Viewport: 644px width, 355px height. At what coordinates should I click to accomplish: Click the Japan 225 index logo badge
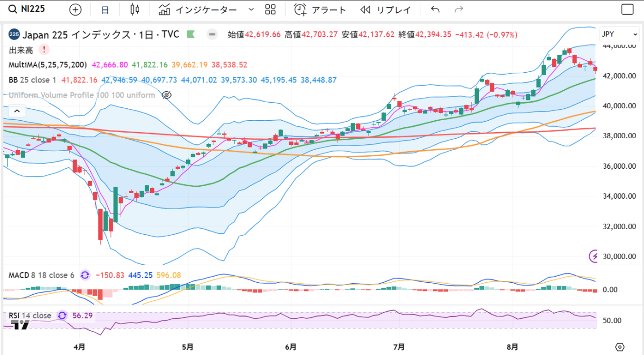(x=14, y=34)
